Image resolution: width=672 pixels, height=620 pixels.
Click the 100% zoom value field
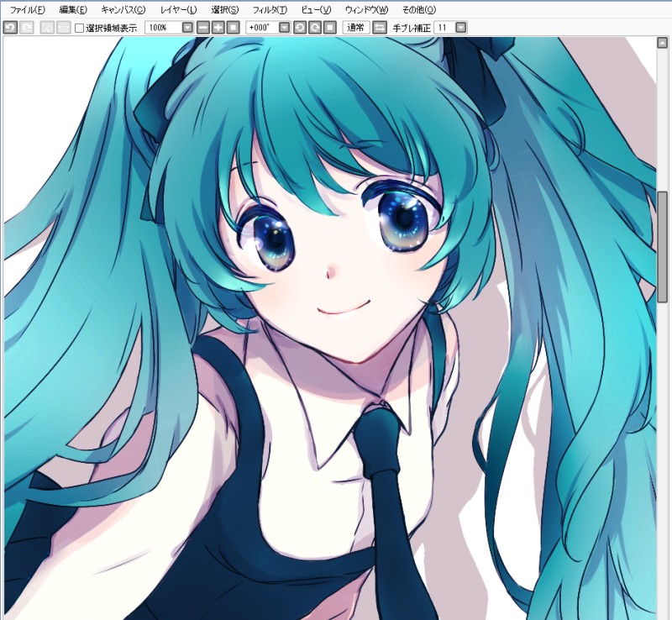pyautogui.click(x=164, y=28)
